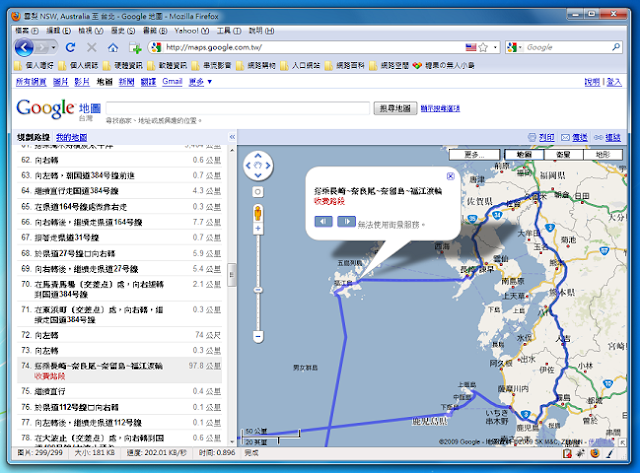The width and height of the screenshot is (640, 473).
Task: Open the 網路百科 bookmark folder
Action: pyautogui.click(x=345, y=65)
